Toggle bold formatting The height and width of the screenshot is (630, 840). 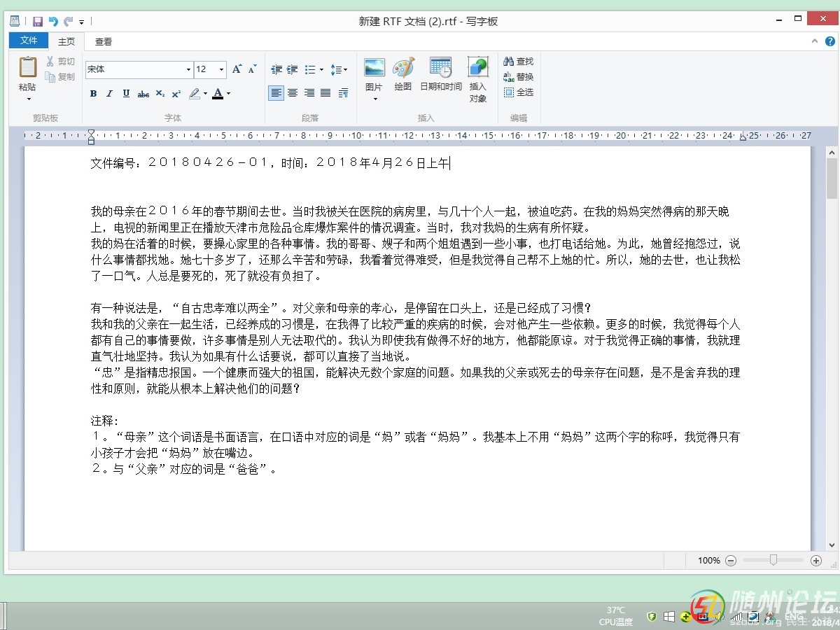click(93, 94)
